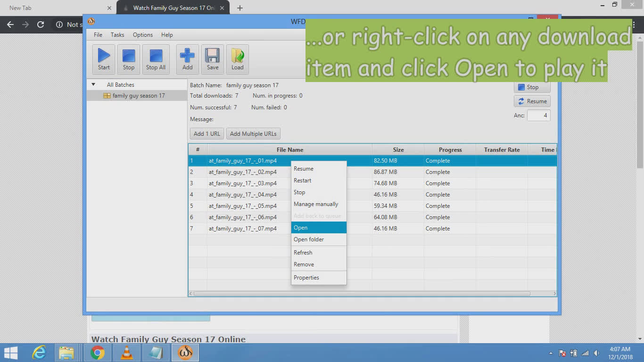Select row at_family_guy_17_-_04.mp4
Image resolution: width=644 pixels, height=362 pixels.
[x=372, y=195]
